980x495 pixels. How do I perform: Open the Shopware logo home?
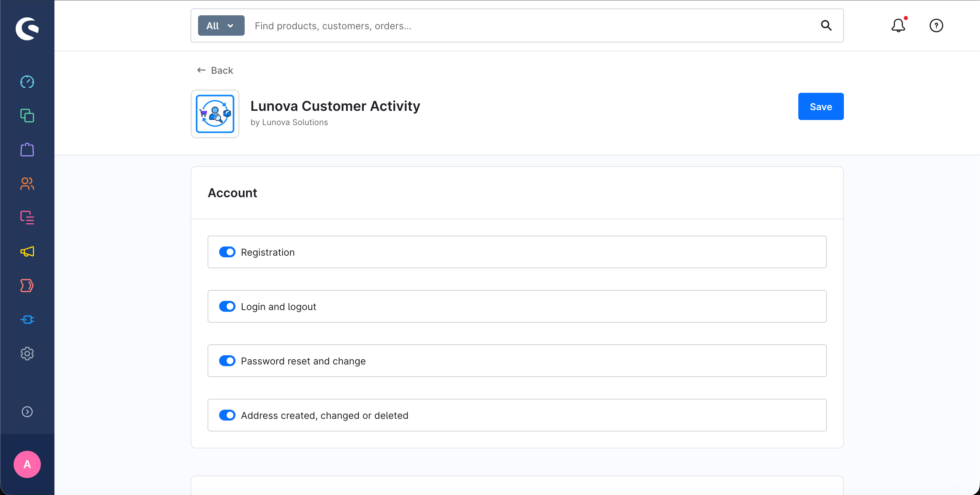[27, 28]
